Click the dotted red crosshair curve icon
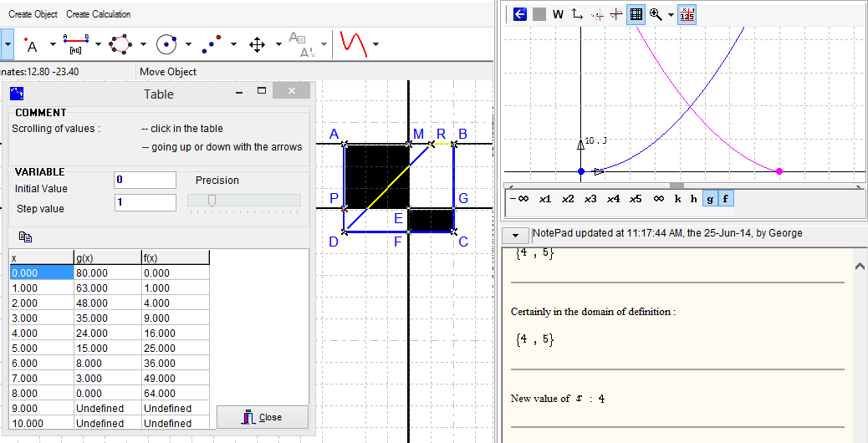This screenshot has width=868, height=443. click(597, 15)
